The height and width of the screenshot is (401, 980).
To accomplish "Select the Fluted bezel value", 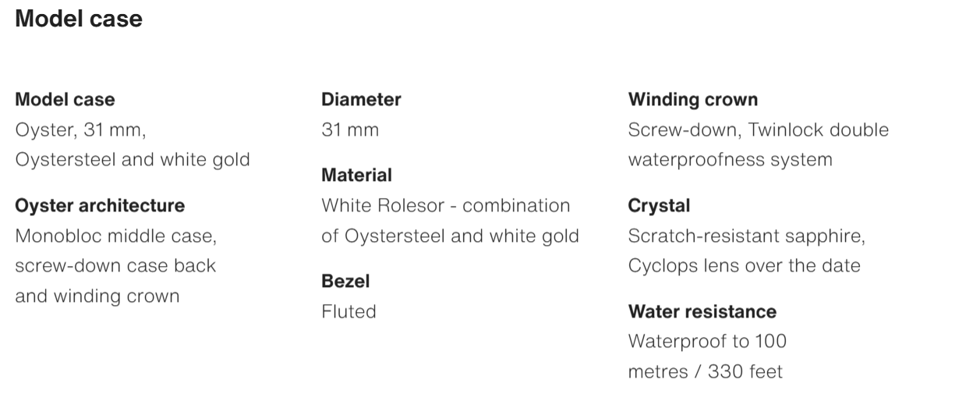I will click(348, 311).
